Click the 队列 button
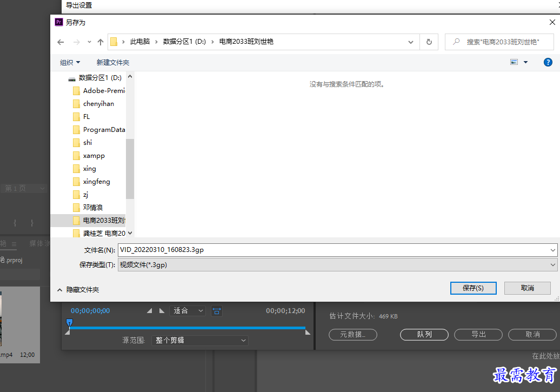This screenshot has width=560, height=392. [424, 335]
